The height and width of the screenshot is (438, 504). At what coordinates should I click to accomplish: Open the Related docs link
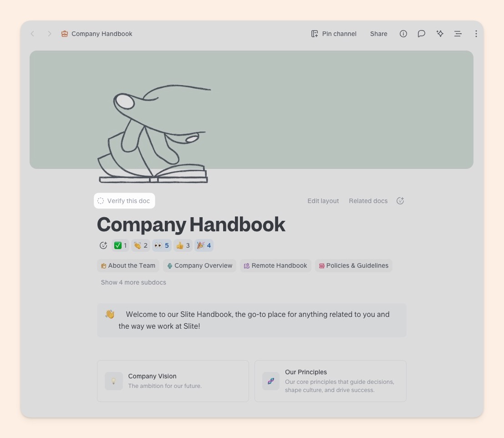click(368, 201)
